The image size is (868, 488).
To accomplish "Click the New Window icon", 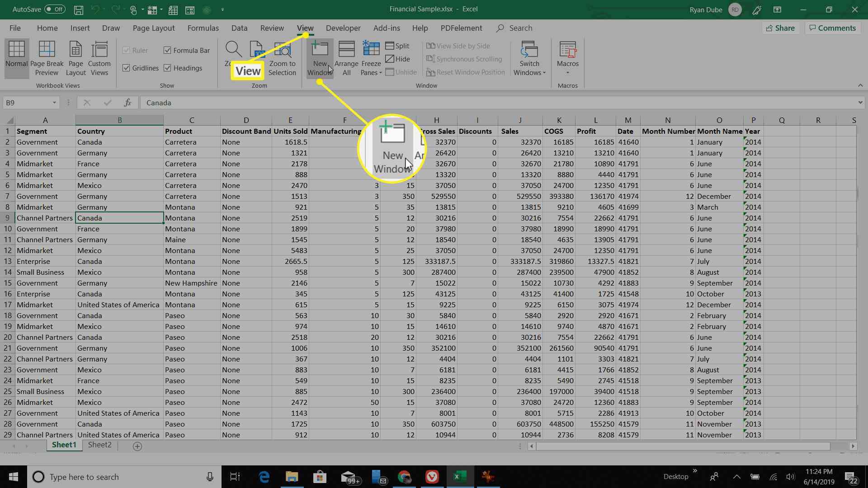I will [x=320, y=58].
